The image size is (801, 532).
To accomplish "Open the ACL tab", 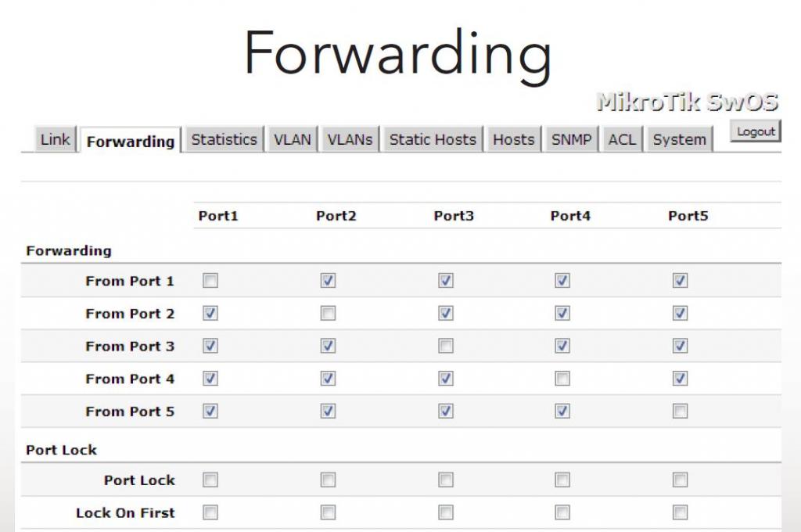I will [622, 140].
